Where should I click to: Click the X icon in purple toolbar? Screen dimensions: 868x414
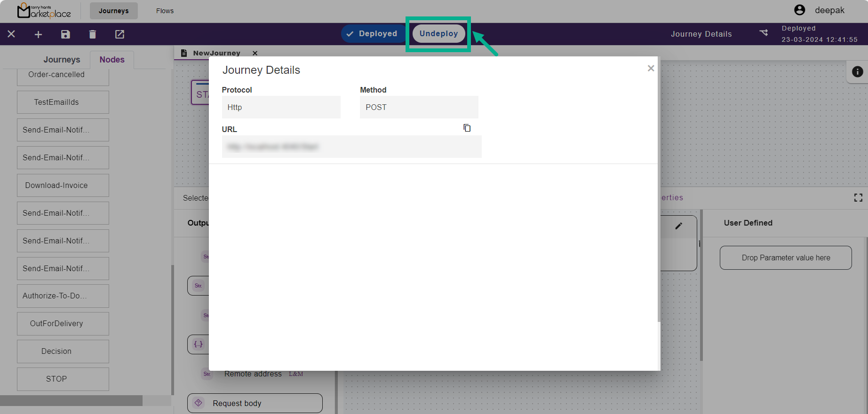pyautogui.click(x=11, y=34)
